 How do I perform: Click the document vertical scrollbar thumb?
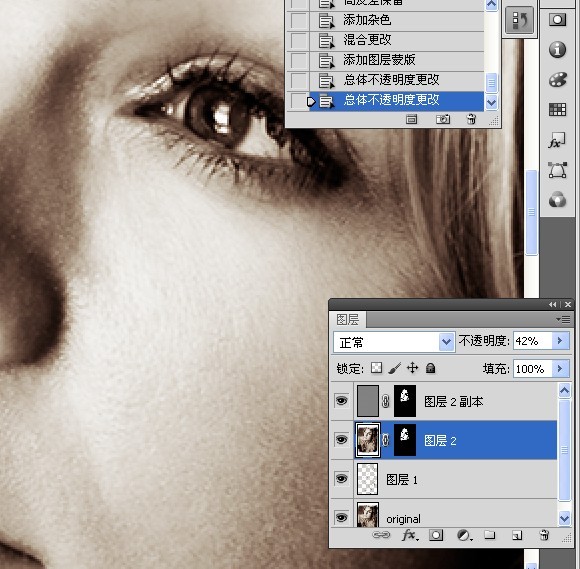tap(532, 212)
